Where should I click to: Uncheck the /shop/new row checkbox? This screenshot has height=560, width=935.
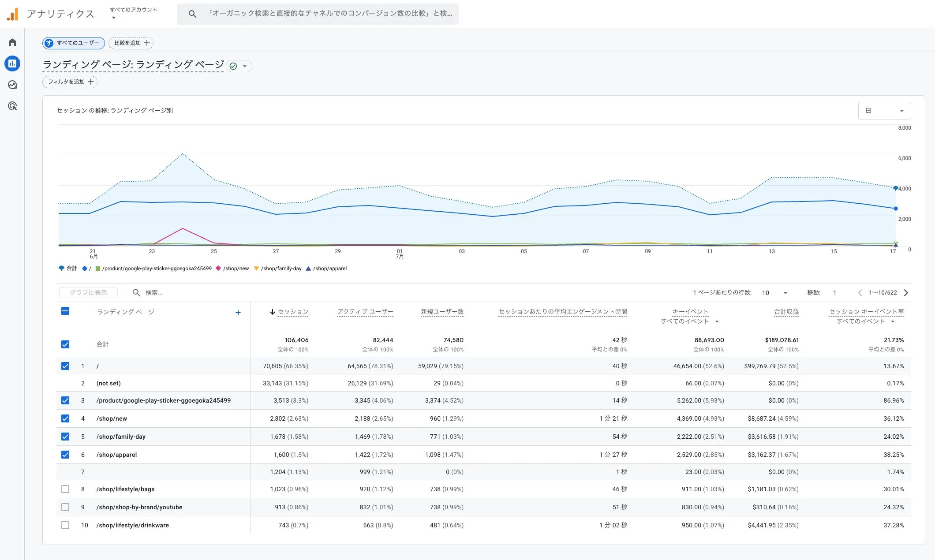pos(65,418)
